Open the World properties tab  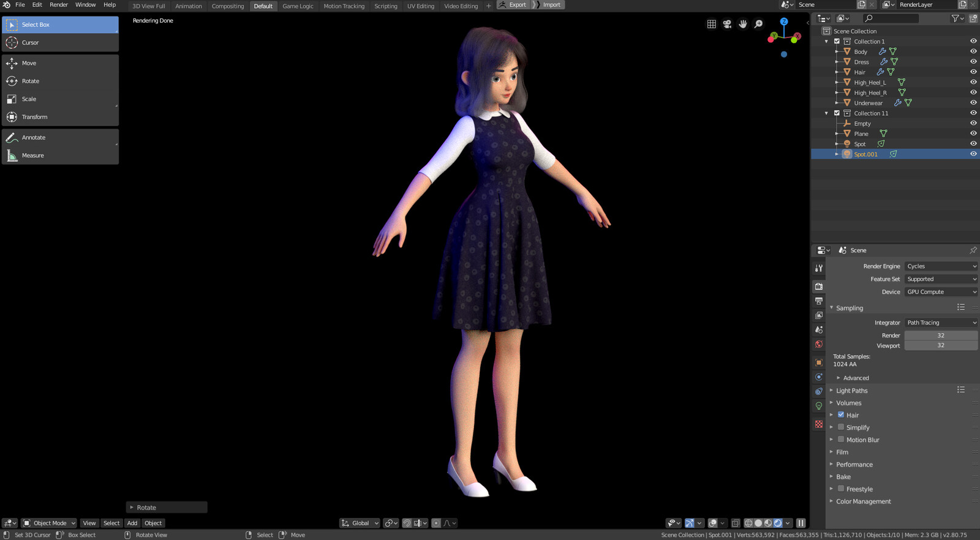[819, 344]
